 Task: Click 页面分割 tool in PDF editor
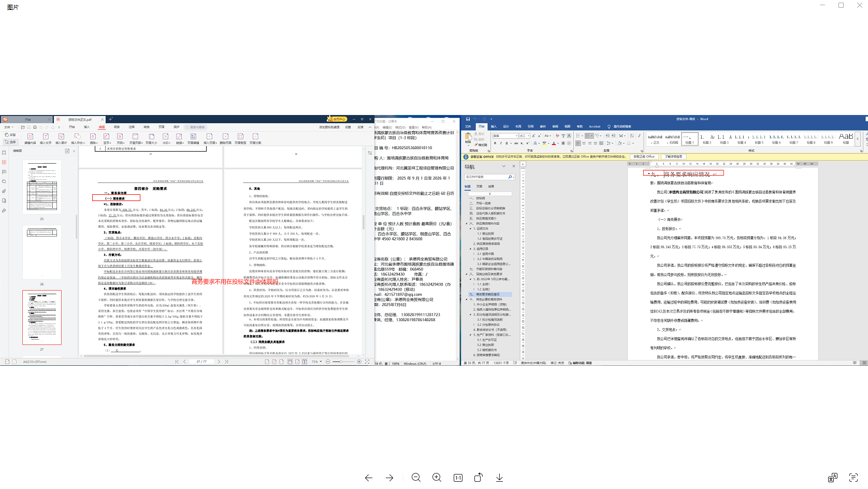point(255,139)
